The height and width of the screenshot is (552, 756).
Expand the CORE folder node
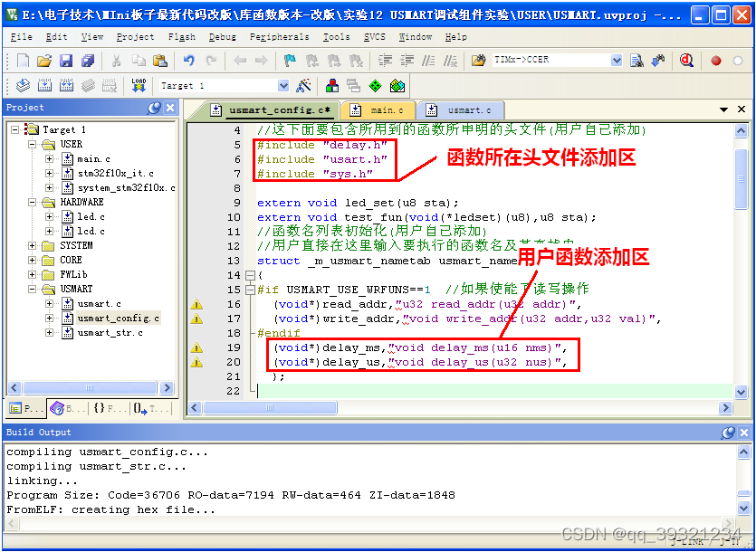tap(32, 261)
